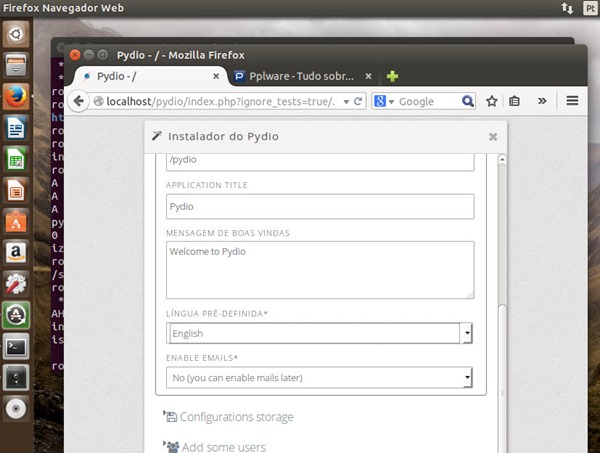Image resolution: width=600 pixels, height=453 pixels.
Task: Click the Instalador do Pydio wand icon
Action: [x=157, y=135]
